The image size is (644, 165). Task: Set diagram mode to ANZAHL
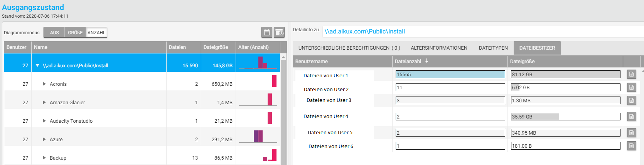(x=96, y=33)
